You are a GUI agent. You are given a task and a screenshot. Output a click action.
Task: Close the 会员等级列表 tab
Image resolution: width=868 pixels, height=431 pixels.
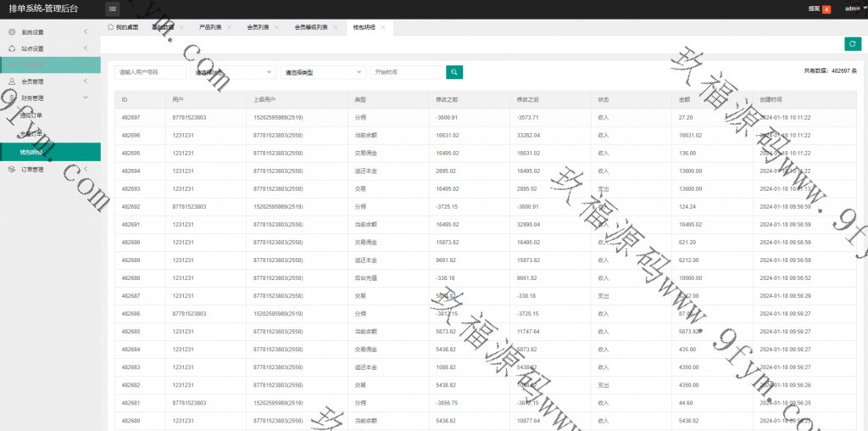tap(336, 27)
